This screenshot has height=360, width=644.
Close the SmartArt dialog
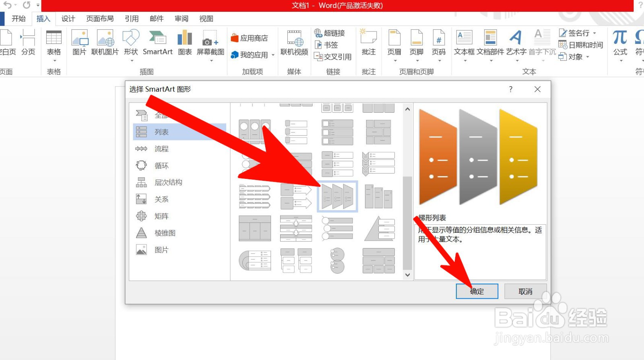coord(537,89)
